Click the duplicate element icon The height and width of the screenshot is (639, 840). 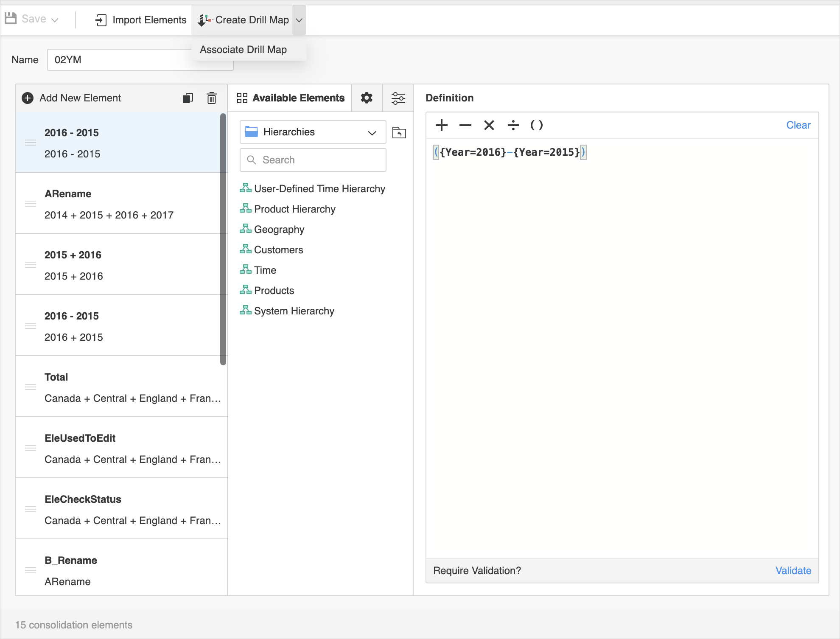click(188, 98)
